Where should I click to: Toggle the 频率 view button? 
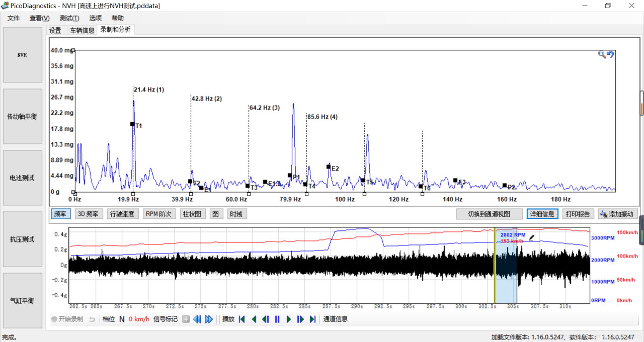(60, 214)
